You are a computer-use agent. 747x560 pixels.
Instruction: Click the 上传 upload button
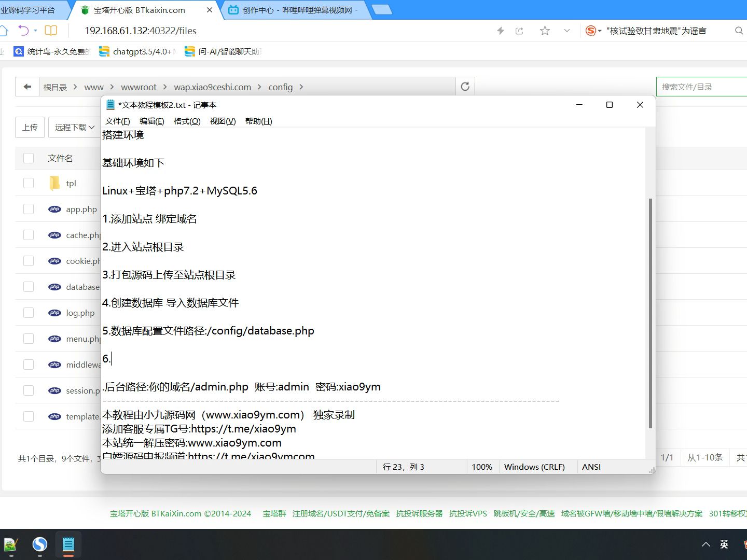(x=30, y=127)
